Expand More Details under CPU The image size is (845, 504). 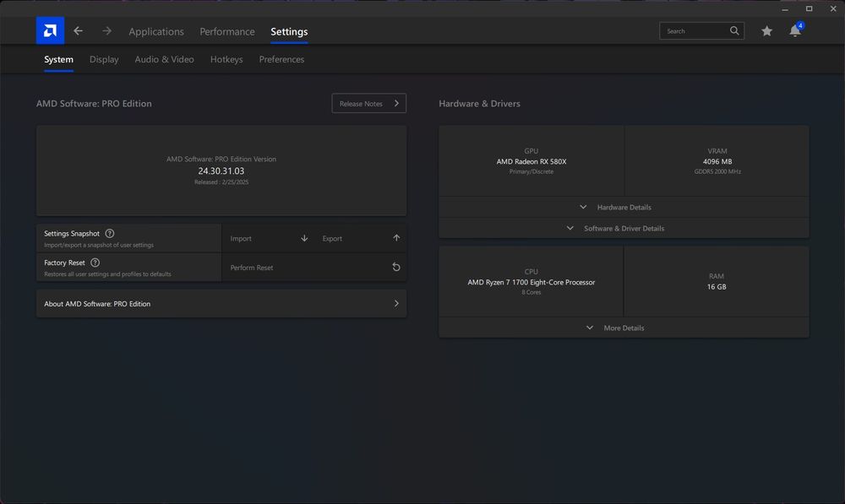click(624, 328)
